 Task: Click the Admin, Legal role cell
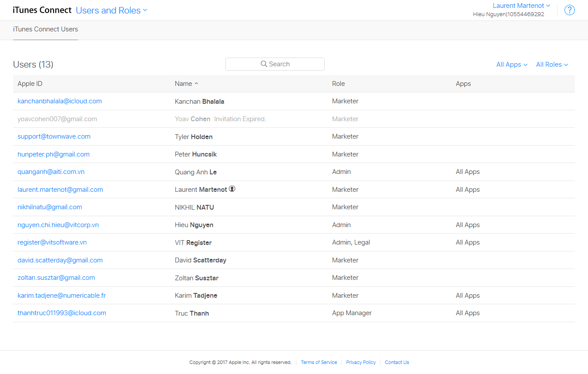tap(351, 242)
